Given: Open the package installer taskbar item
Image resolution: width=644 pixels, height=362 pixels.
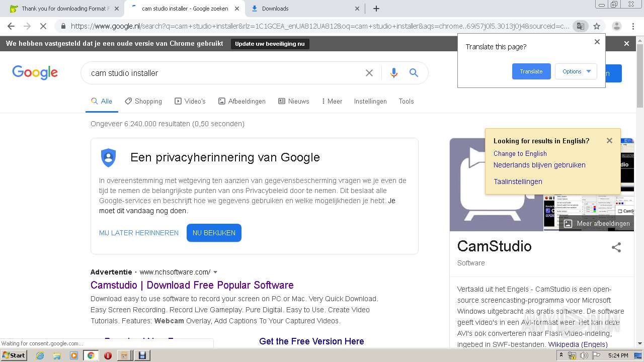Looking at the screenshot, I should 125,355.
